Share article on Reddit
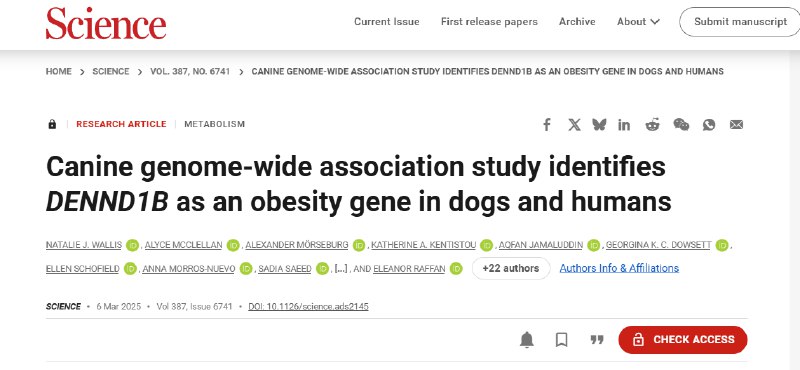The width and height of the screenshot is (800, 370). click(652, 125)
